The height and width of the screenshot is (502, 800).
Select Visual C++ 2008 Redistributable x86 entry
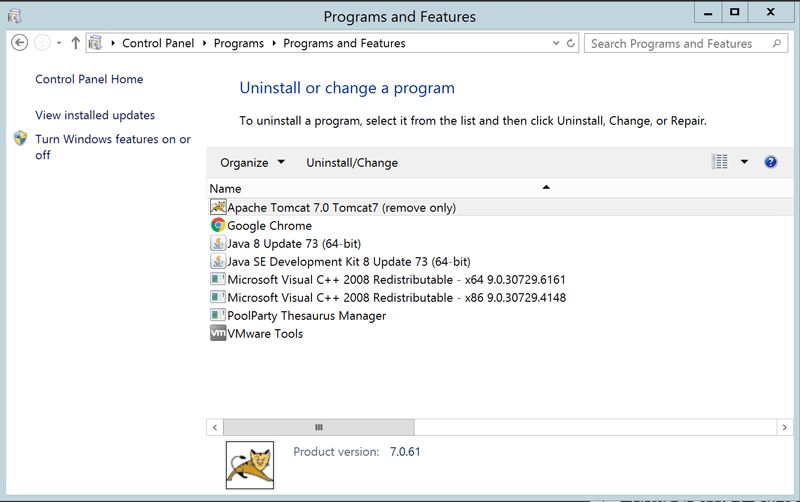click(396, 297)
